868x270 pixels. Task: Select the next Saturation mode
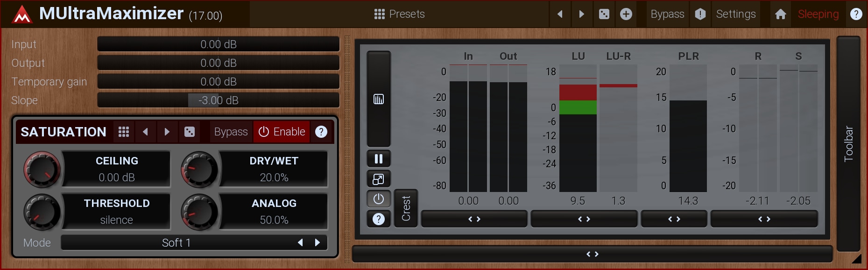[318, 242]
